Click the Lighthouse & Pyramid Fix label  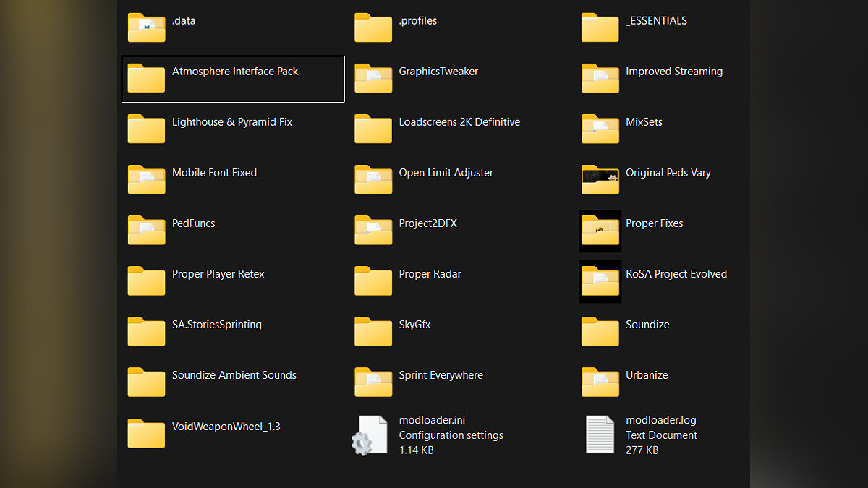click(231, 122)
